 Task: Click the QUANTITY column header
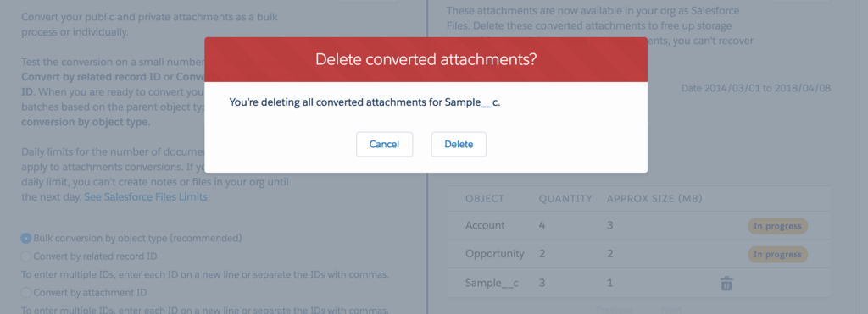pyautogui.click(x=565, y=198)
